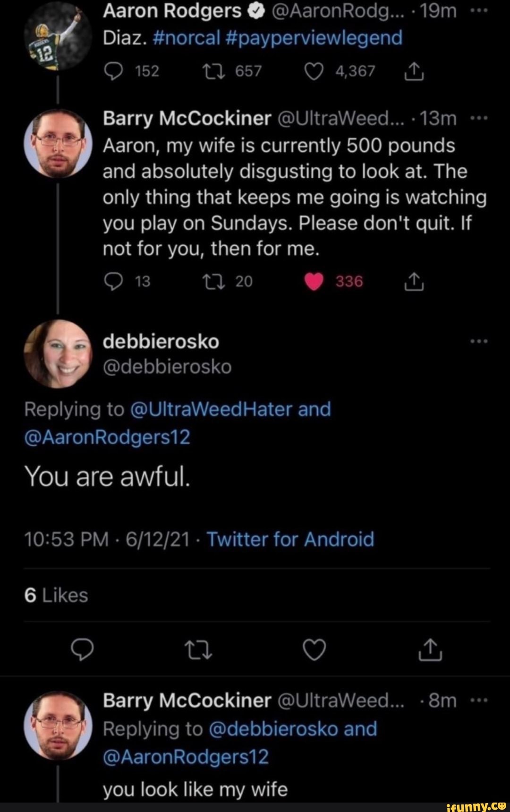Open more options on debbierosko's tweet
The width and height of the screenshot is (510, 812).
tap(480, 341)
